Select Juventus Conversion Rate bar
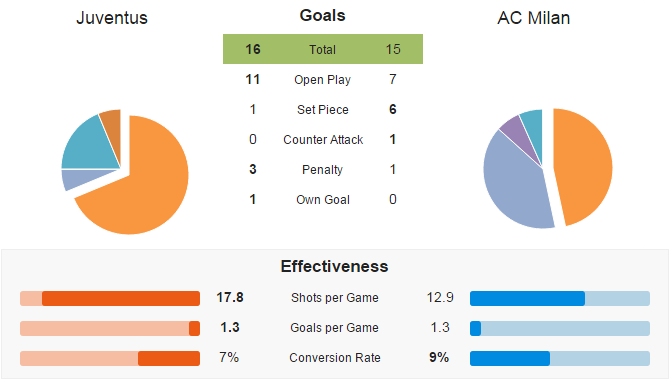 (110, 358)
